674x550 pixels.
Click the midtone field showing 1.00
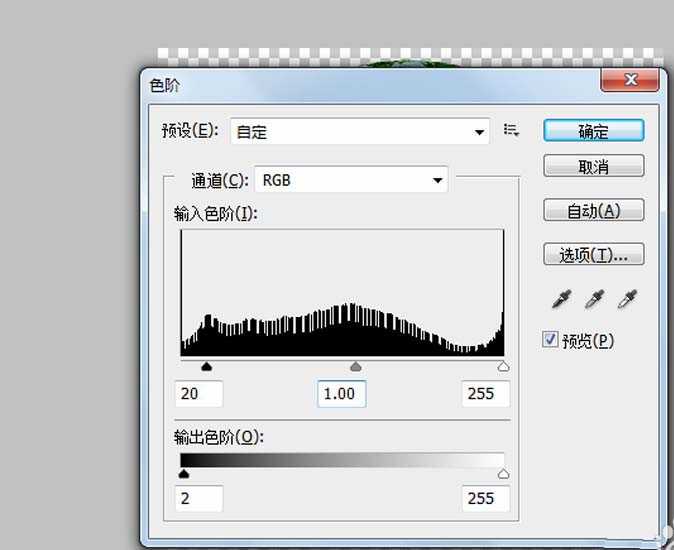coord(341,393)
